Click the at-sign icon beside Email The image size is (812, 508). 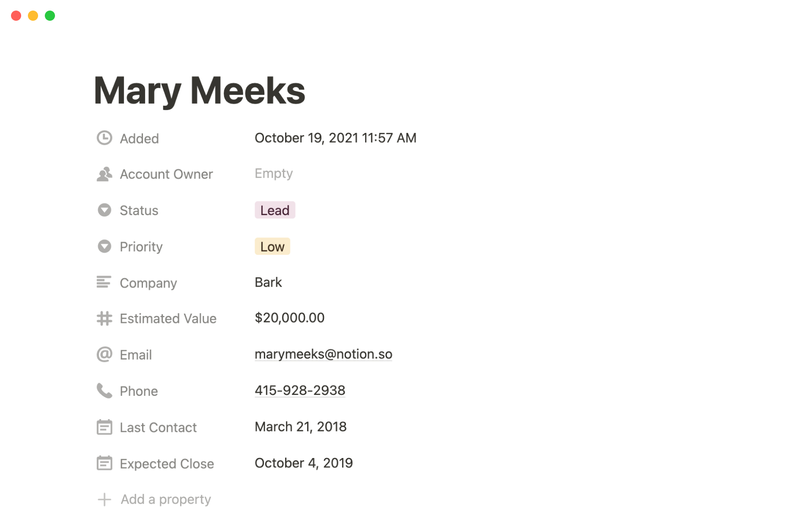104,354
